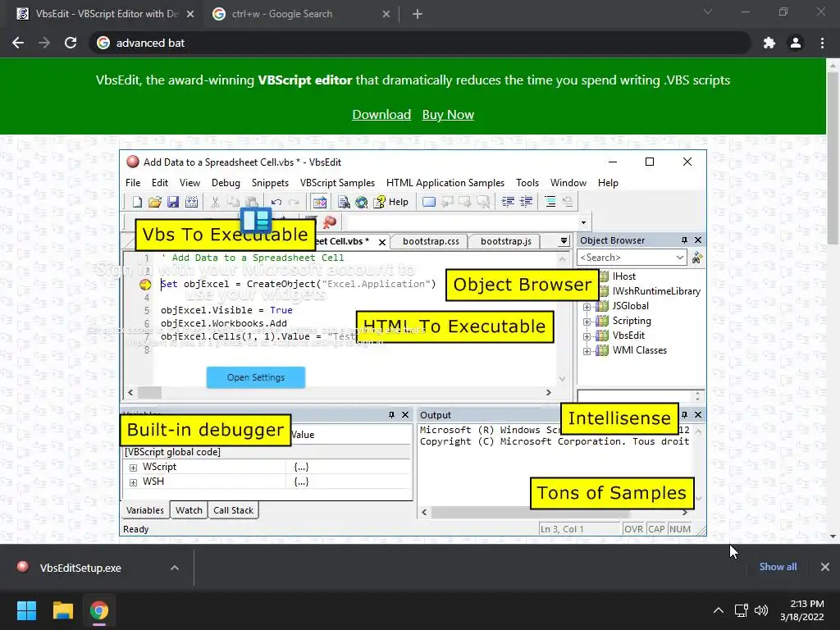Open Windows Start menu
840x630 pixels.
pos(26,610)
